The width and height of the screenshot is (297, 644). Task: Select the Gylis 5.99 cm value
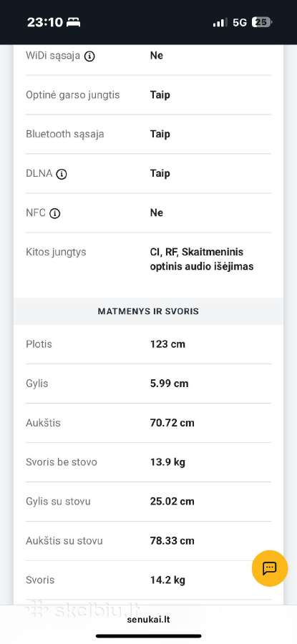[x=169, y=384]
